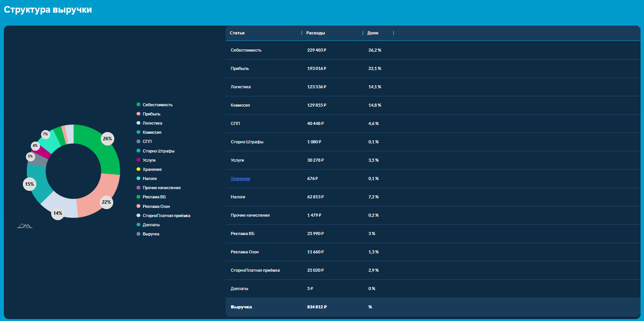Screen dimensions: 644x321
Task: Click the Выручка total row label
Action: [x=241, y=307]
